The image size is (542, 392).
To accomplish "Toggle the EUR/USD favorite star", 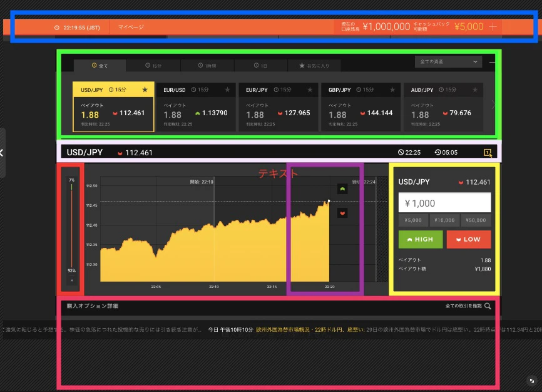I will click(227, 90).
